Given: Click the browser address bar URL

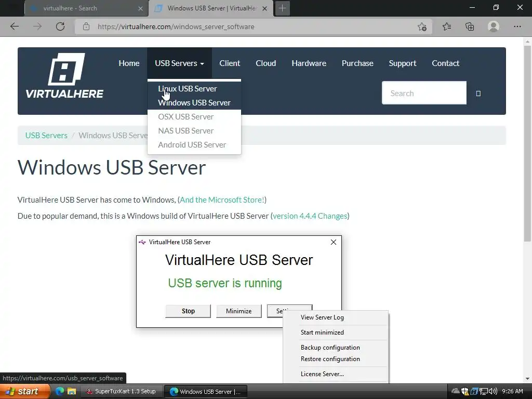Looking at the screenshot, I should click(176, 26).
